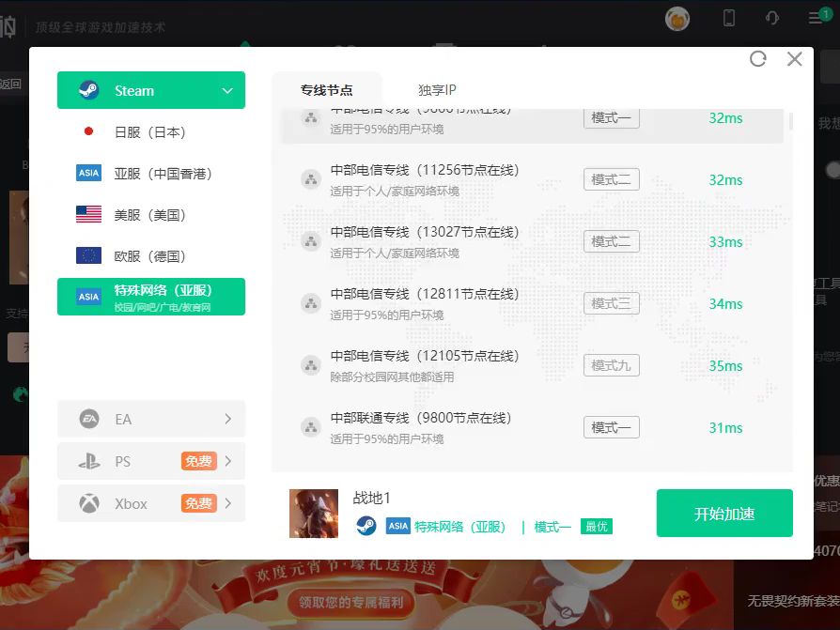Viewport: 840px width, 630px height.
Task: Expand the EA platform section
Action: click(151, 419)
